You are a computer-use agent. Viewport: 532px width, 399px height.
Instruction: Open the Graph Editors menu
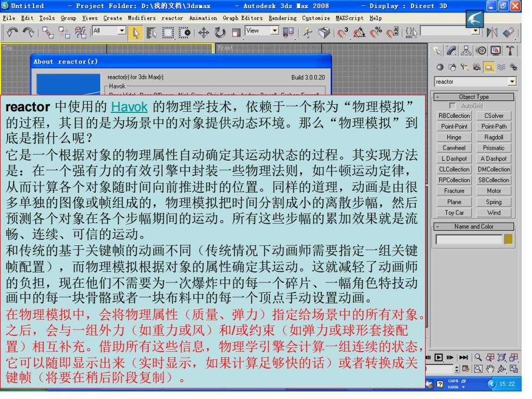243,18
